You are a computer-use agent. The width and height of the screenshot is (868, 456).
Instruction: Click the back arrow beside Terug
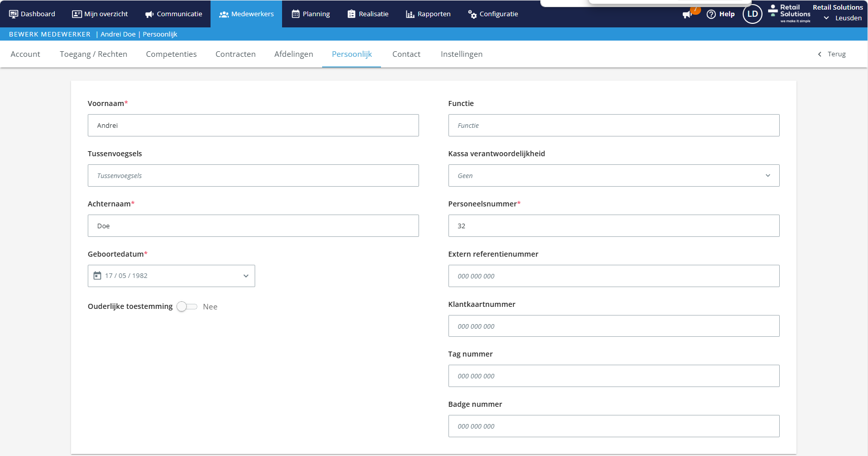coord(819,54)
